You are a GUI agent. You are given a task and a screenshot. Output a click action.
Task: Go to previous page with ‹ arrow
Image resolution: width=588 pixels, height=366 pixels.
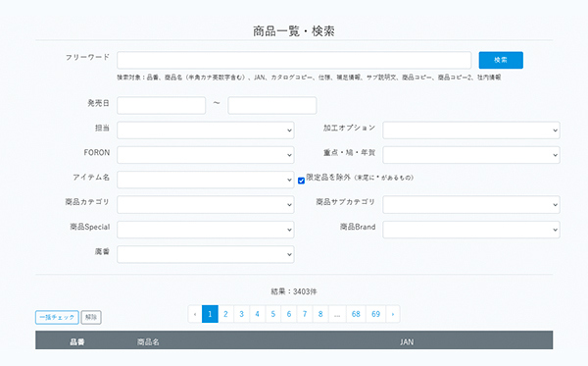(195, 314)
